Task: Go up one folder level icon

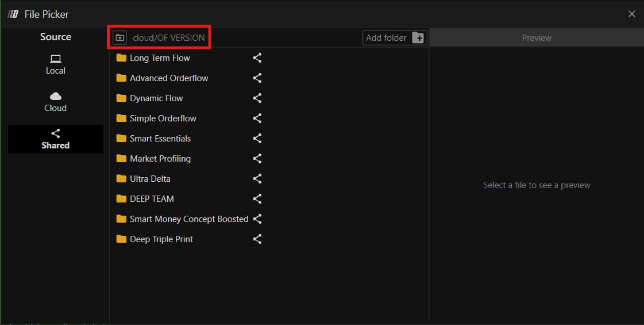Action: pos(120,38)
